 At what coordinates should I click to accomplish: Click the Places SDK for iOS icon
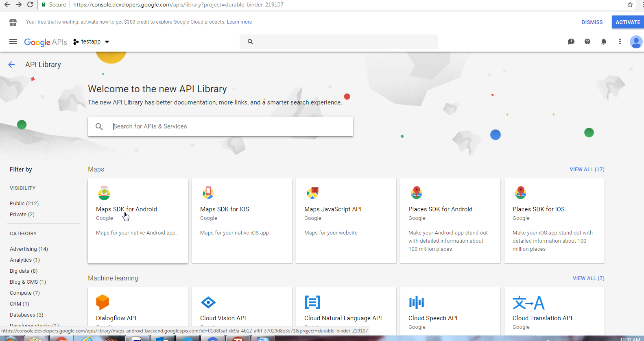(x=521, y=193)
